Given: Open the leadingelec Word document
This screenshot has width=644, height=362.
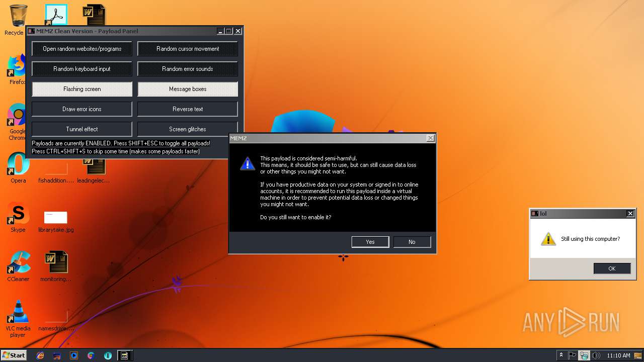Looking at the screenshot, I should [x=94, y=167].
